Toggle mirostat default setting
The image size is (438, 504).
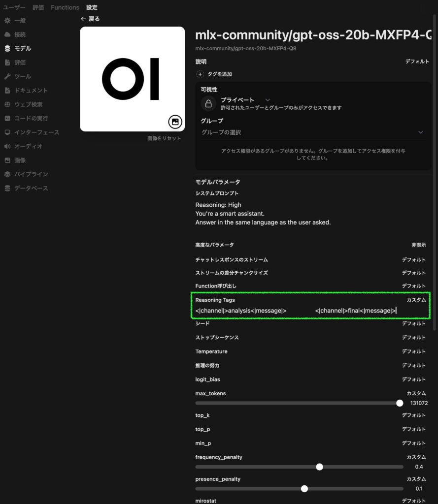pos(414,501)
